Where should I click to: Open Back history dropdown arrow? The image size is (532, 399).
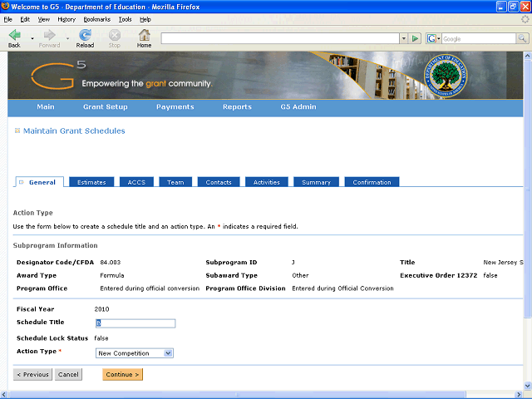pos(32,39)
